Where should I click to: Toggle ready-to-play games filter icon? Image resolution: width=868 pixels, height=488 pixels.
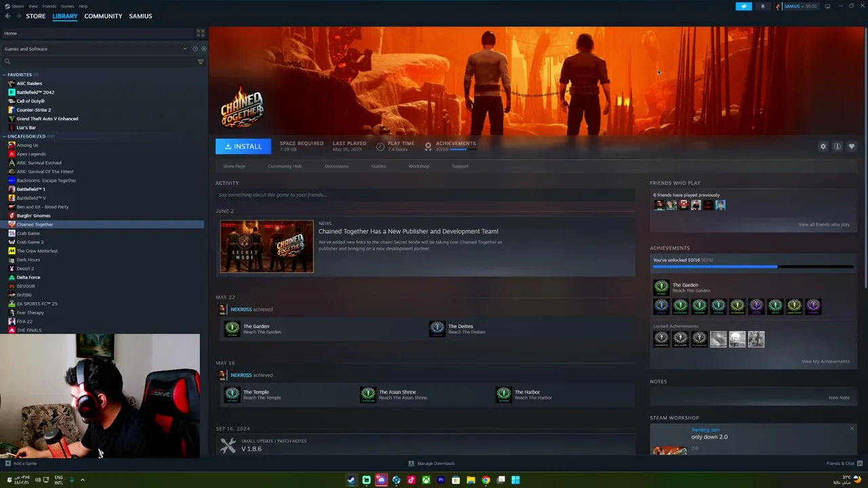204,49
